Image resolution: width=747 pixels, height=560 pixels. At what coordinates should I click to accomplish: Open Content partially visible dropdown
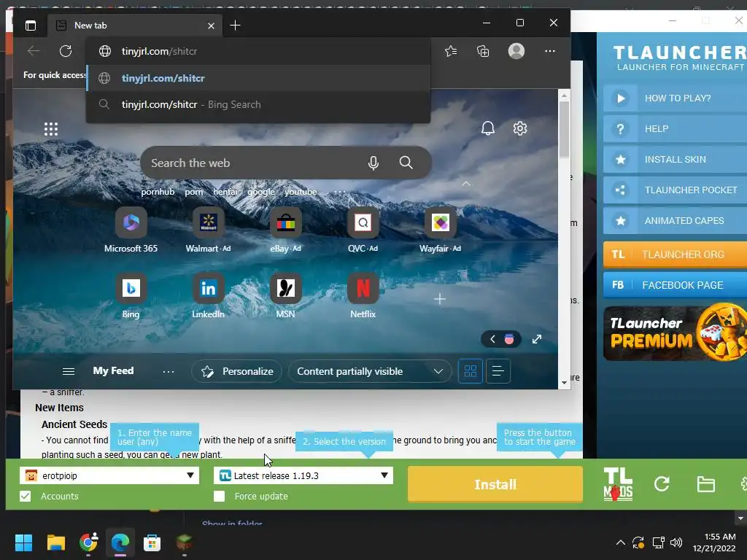tap(370, 371)
